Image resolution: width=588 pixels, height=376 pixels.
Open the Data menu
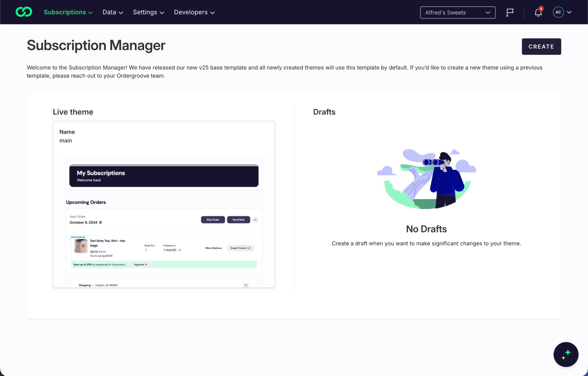pos(112,12)
